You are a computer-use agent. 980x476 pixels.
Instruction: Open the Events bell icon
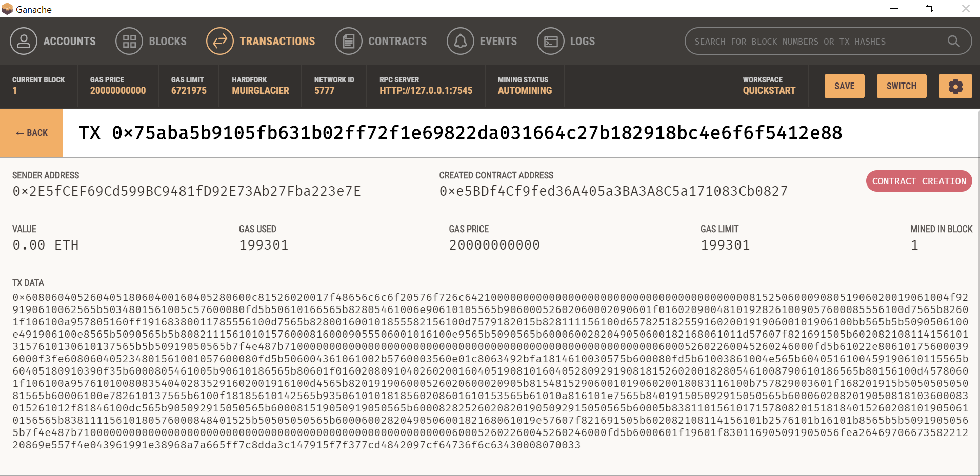pos(461,41)
